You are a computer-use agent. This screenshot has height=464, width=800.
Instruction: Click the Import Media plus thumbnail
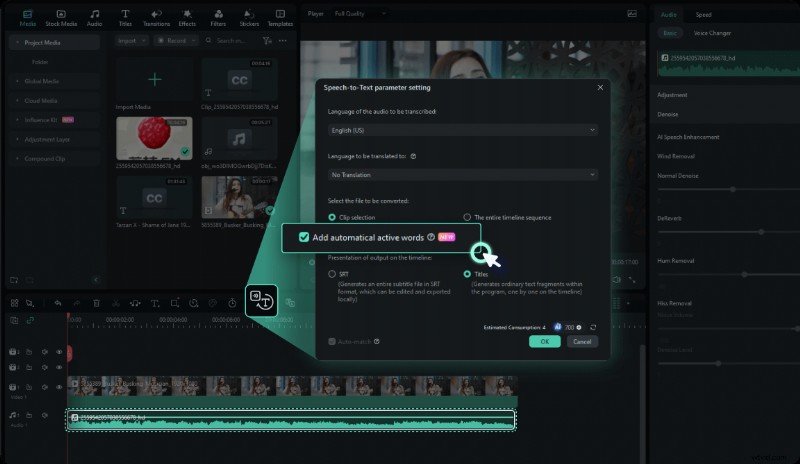[154, 81]
